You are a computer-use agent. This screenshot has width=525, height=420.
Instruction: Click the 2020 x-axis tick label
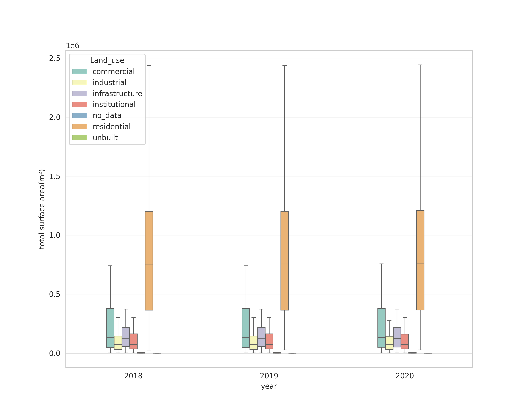coord(405,376)
